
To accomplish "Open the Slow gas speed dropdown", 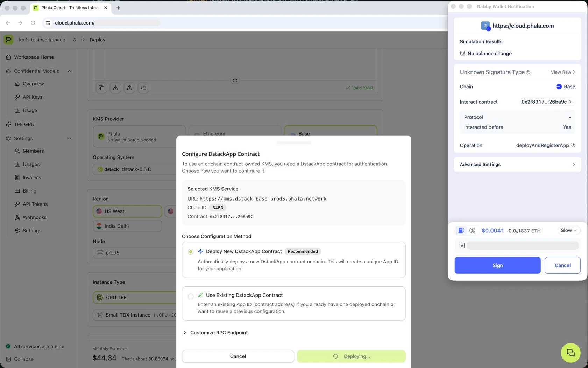I will tap(568, 230).
